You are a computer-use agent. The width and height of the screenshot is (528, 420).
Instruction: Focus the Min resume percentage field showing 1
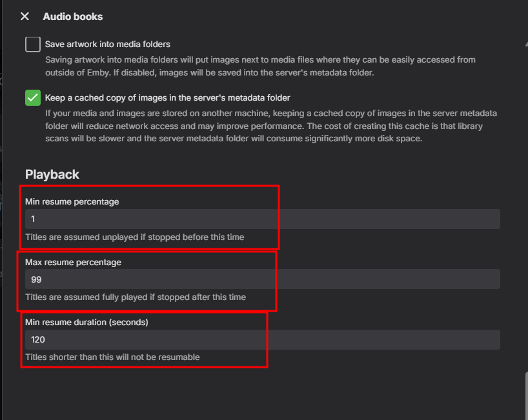pos(262,219)
